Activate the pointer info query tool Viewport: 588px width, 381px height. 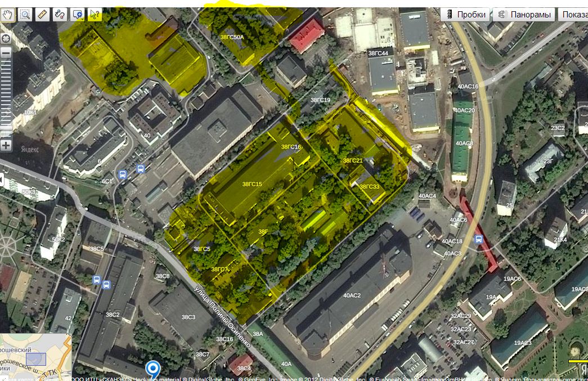coord(95,15)
